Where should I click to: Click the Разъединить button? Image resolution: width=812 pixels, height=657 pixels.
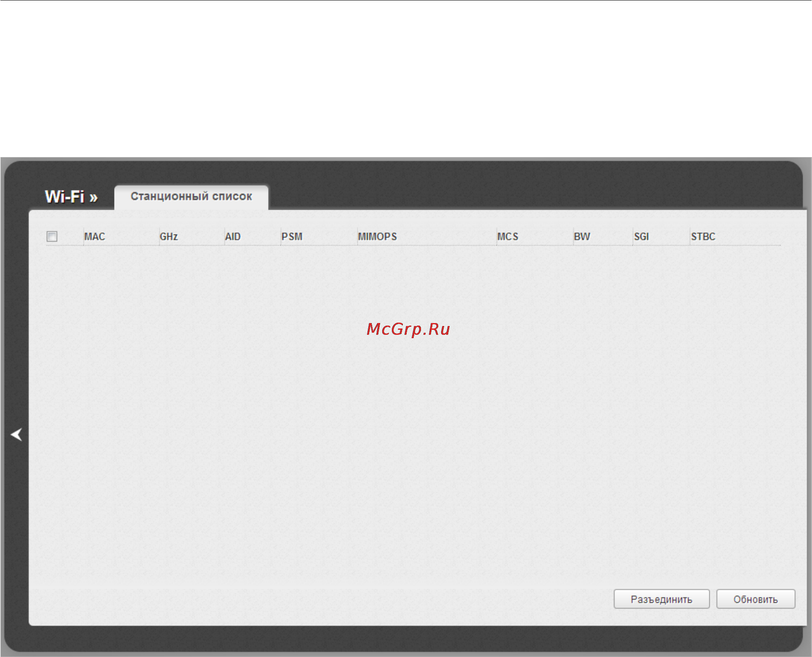661,599
